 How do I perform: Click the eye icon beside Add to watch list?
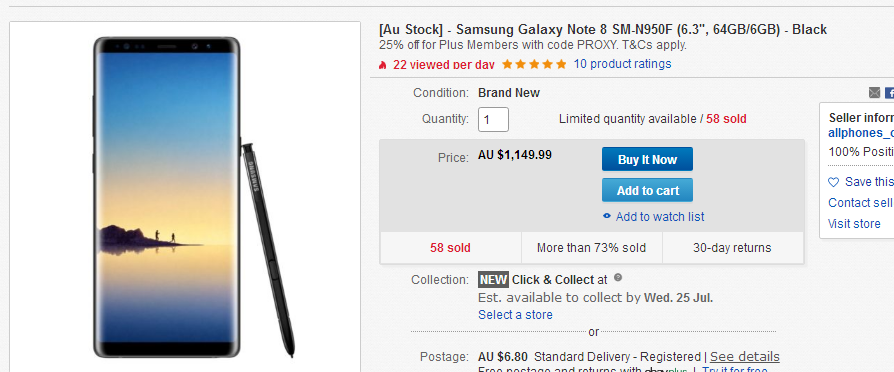(607, 216)
